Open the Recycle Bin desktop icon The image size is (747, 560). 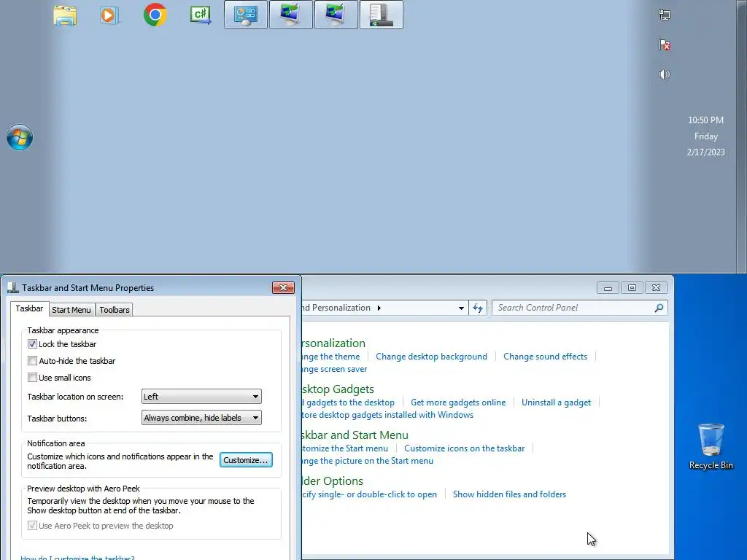point(711,446)
